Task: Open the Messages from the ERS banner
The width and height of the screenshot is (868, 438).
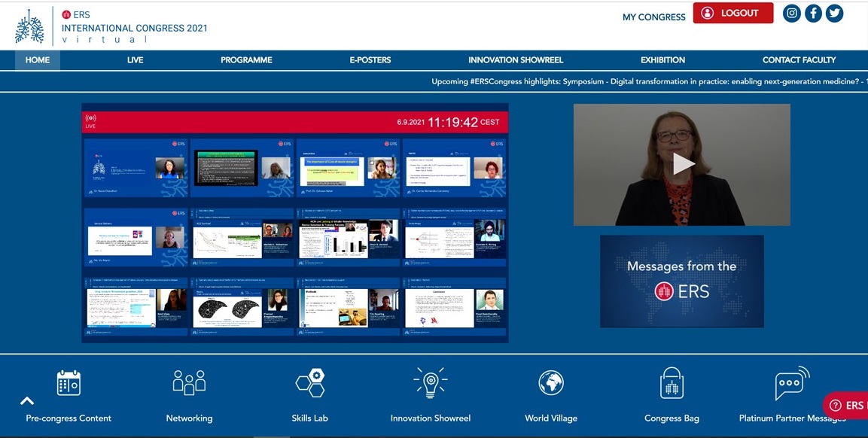Action: coord(682,281)
